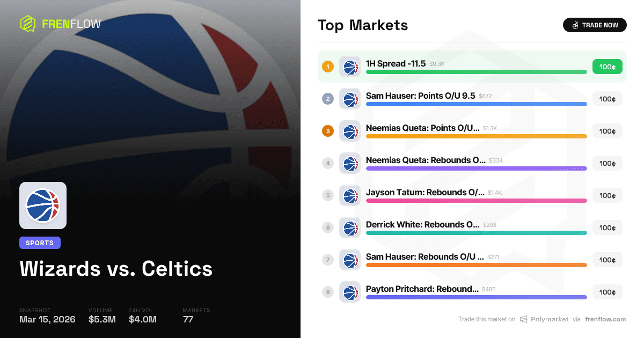This screenshot has width=644, height=338.
Task: Click the gray rank badge numbered 8
Action: point(328,292)
